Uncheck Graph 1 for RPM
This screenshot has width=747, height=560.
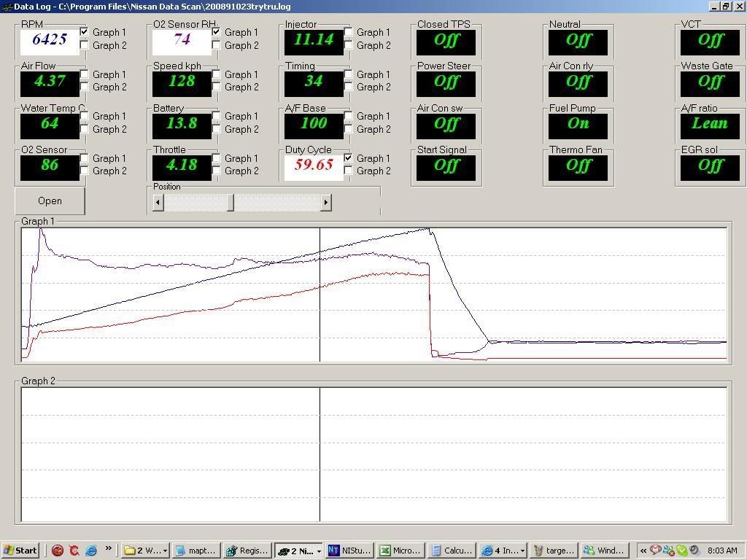click(x=85, y=32)
